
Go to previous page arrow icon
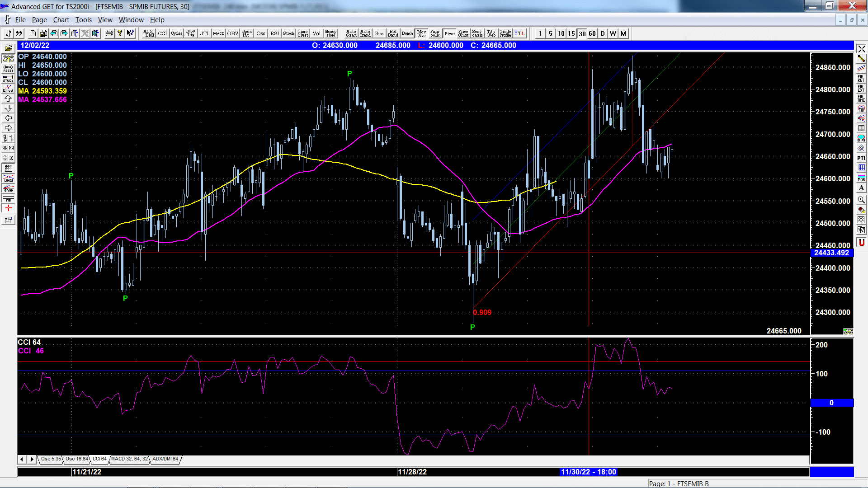pos(54,33)
